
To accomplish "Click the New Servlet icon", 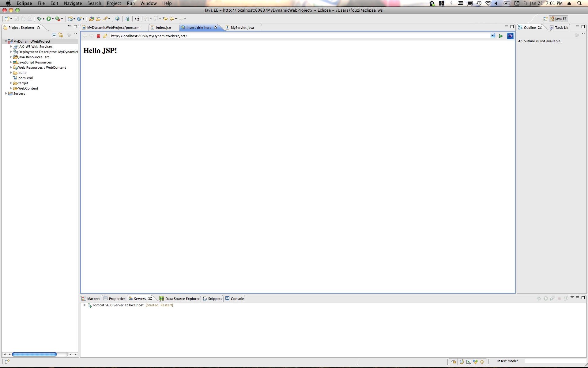I will tap(79, 19).
